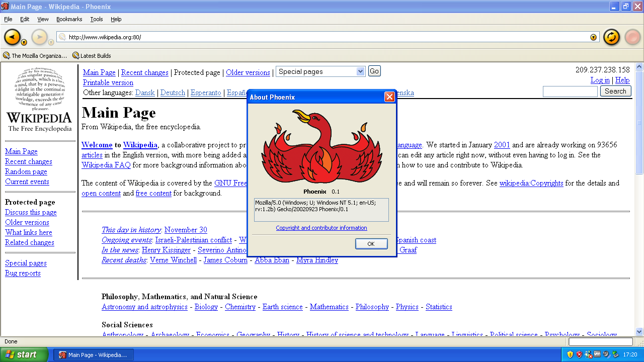Click the Stop loading icon
This screenshot has width=644, height=362.
[632, 37]
